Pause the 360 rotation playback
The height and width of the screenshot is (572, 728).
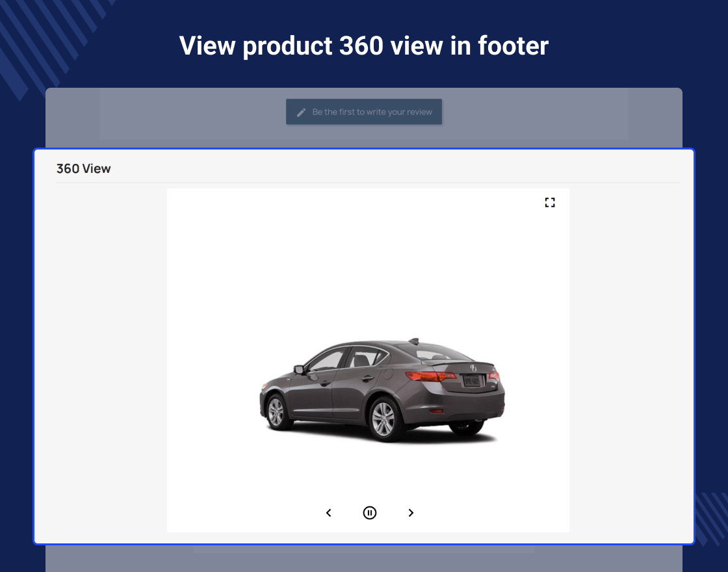[x=370, y=513]
